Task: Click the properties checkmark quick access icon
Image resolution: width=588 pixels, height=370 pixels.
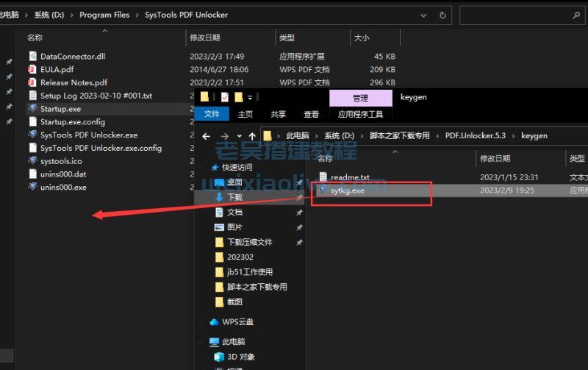Action: 225,98
